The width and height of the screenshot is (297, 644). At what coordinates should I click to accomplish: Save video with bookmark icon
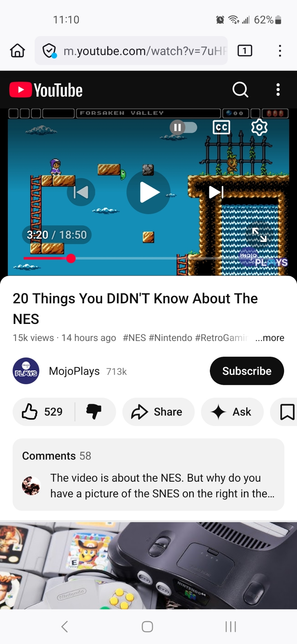287,412
